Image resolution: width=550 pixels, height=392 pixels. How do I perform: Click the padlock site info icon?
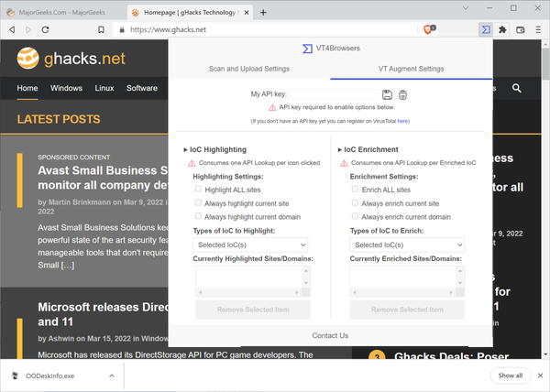[x=122, y=30]
